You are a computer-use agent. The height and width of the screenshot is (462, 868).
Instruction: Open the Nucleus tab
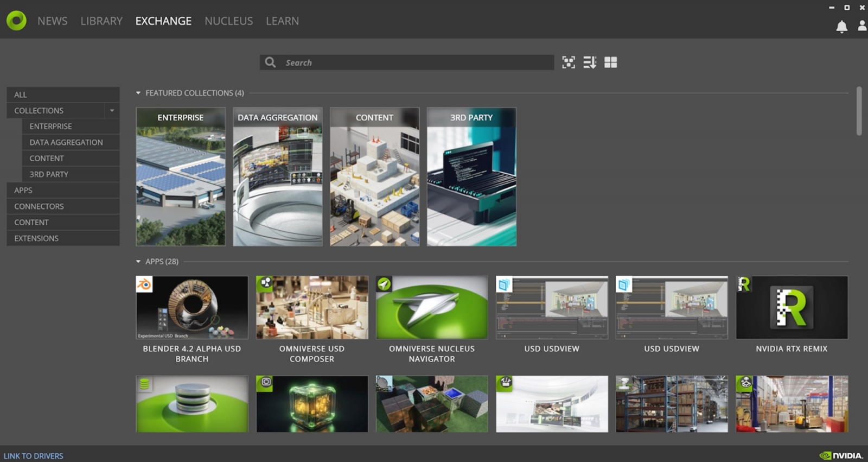[x=228, y=21]
